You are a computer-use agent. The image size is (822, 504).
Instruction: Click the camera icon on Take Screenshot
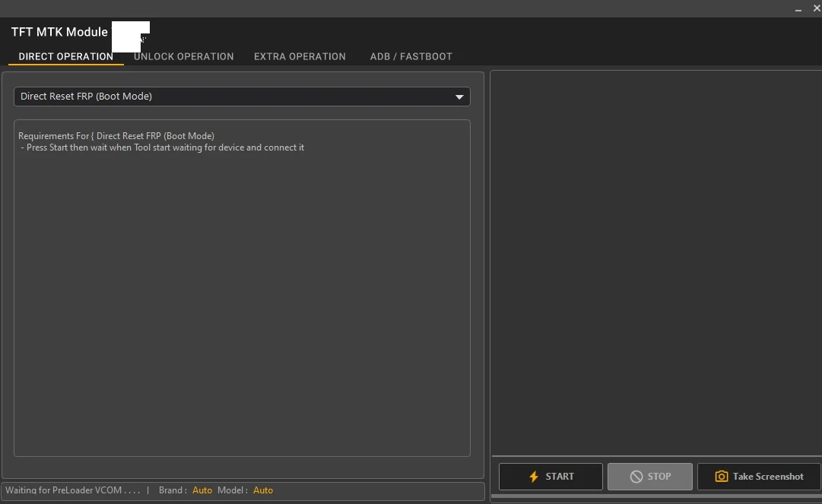722,476
